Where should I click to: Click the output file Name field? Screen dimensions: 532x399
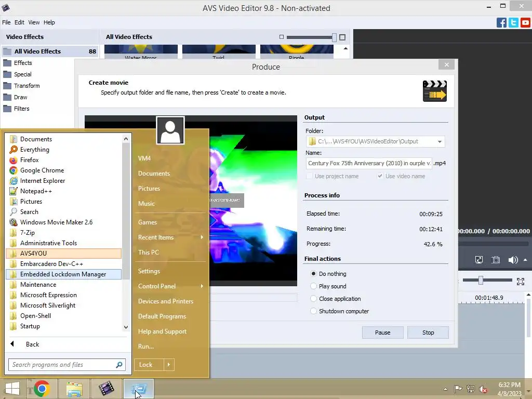(x=369, y=163)
